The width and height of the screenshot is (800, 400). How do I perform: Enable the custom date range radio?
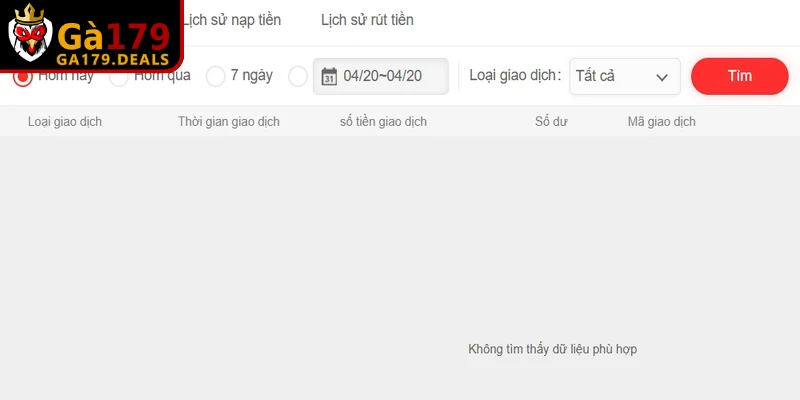coord(297,76)
